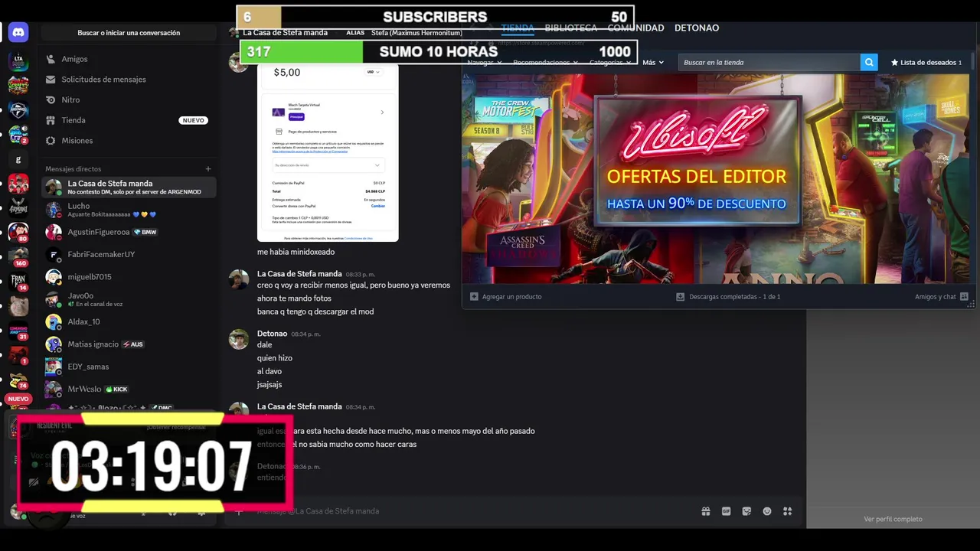Click the Agregar un producto plus icon

(x=474, y=297)
